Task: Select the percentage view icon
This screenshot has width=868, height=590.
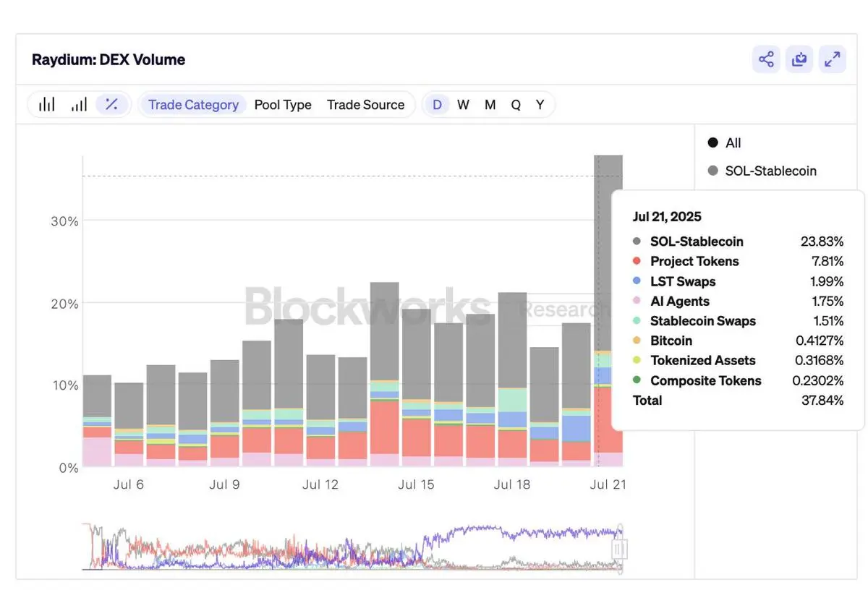Action: (x=111, y=105)
